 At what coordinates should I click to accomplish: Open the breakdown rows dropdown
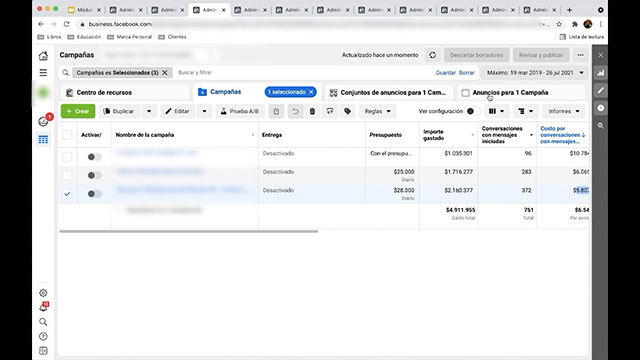coord(525,111)
